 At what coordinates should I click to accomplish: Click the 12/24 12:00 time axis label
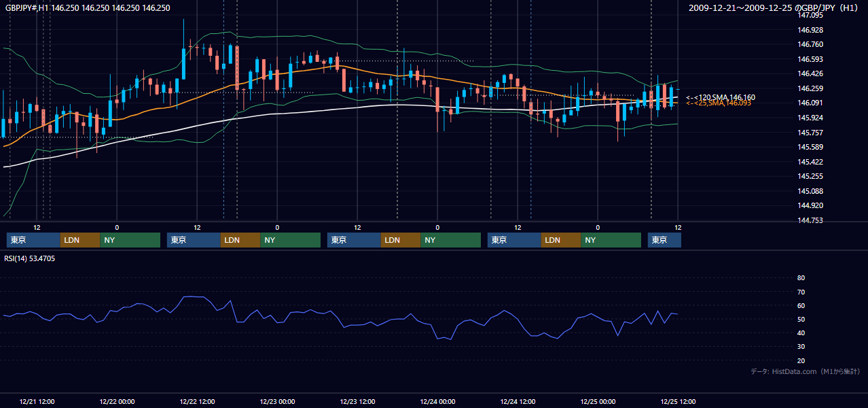click(518, 402)
